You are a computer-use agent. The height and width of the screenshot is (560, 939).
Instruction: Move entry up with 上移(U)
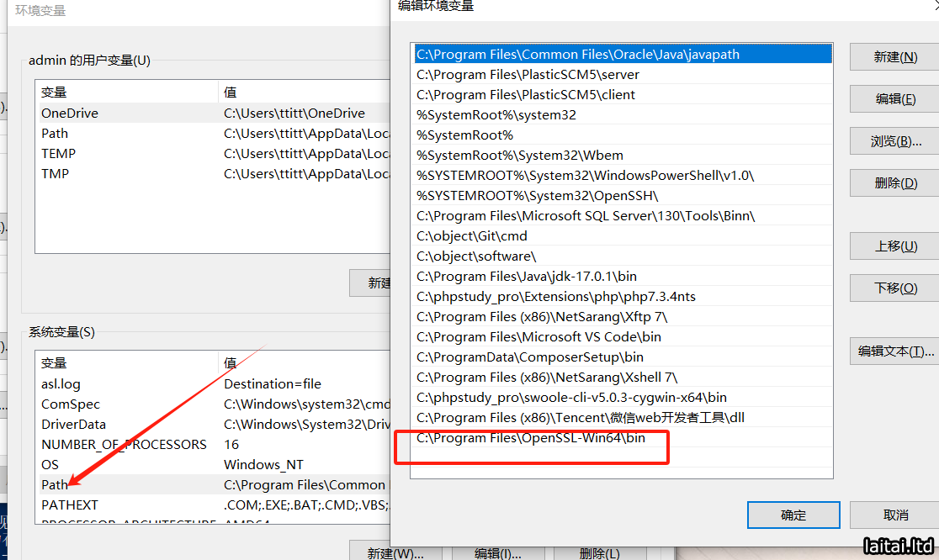(x=894, y=246)
